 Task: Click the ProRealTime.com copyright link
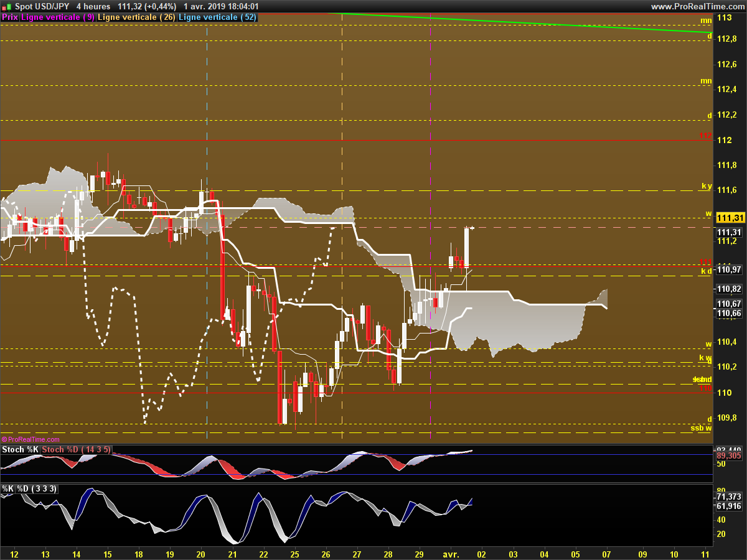point(31,439)
